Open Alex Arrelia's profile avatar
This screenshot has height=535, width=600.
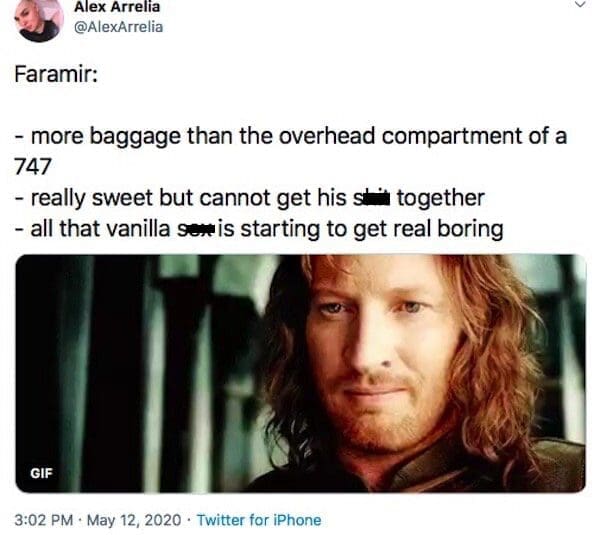[x=39, y=19]
